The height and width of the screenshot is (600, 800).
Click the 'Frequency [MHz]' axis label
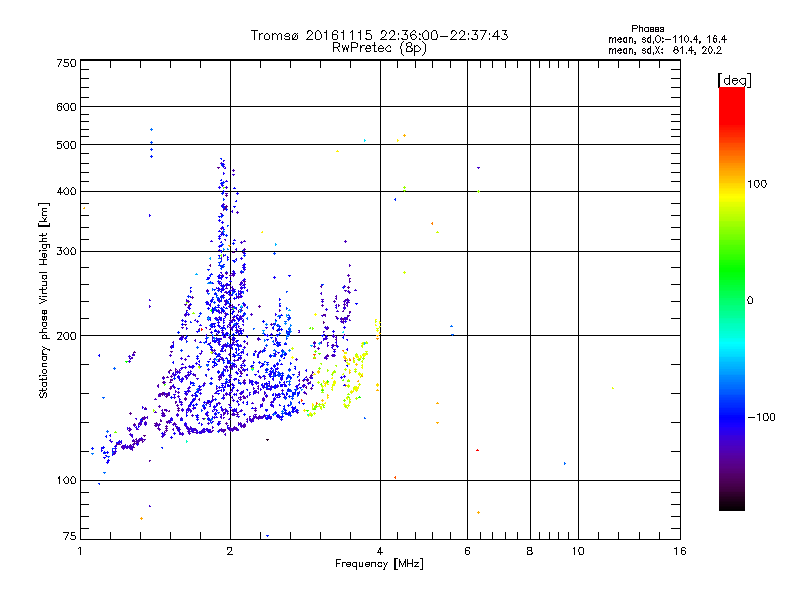(379, 564)
